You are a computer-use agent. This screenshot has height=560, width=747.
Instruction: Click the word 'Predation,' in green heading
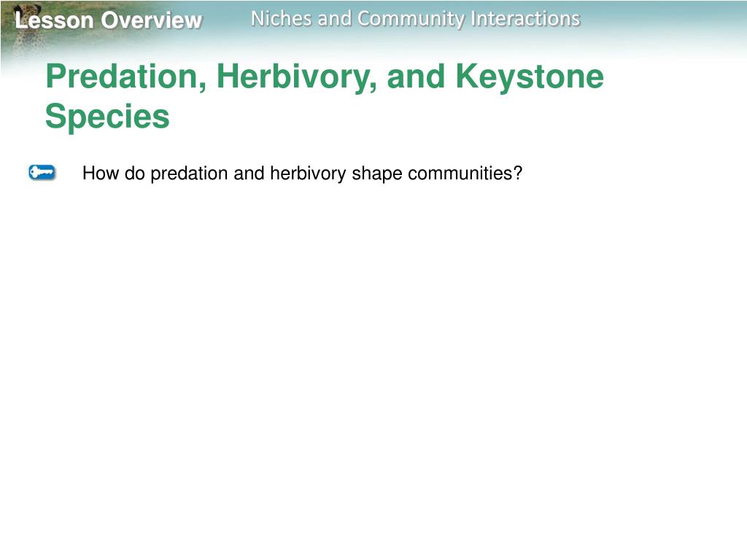click(126, 77)
